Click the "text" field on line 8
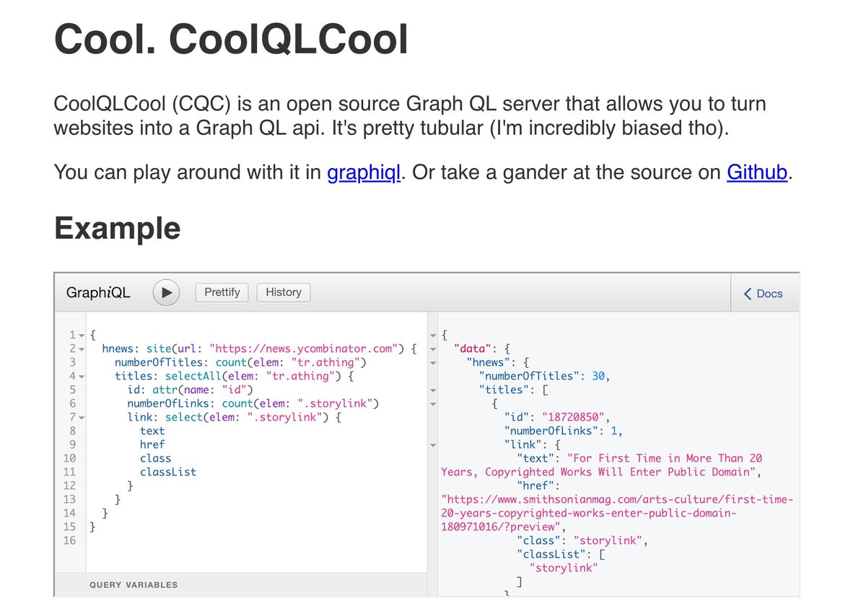866x616 pixels. (152, 431)
